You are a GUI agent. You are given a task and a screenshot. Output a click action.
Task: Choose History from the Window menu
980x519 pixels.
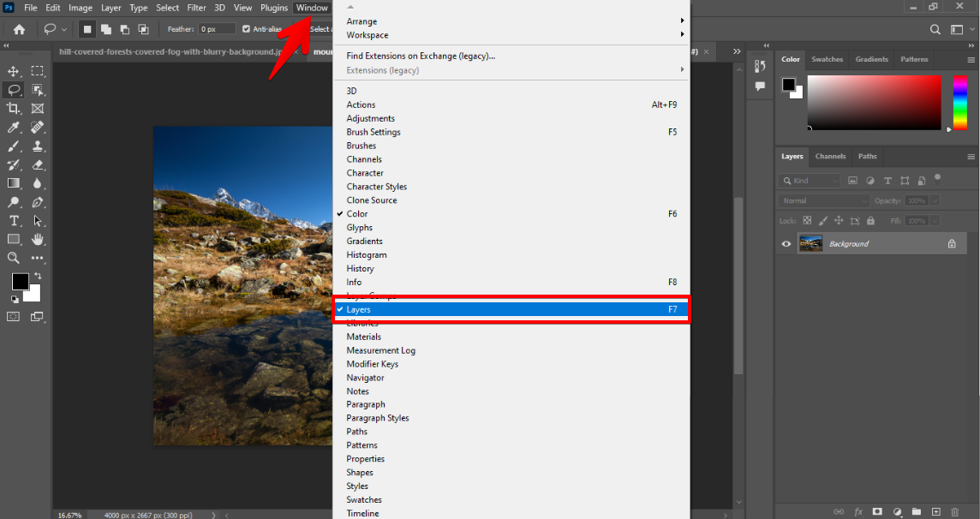pos(511,269)
